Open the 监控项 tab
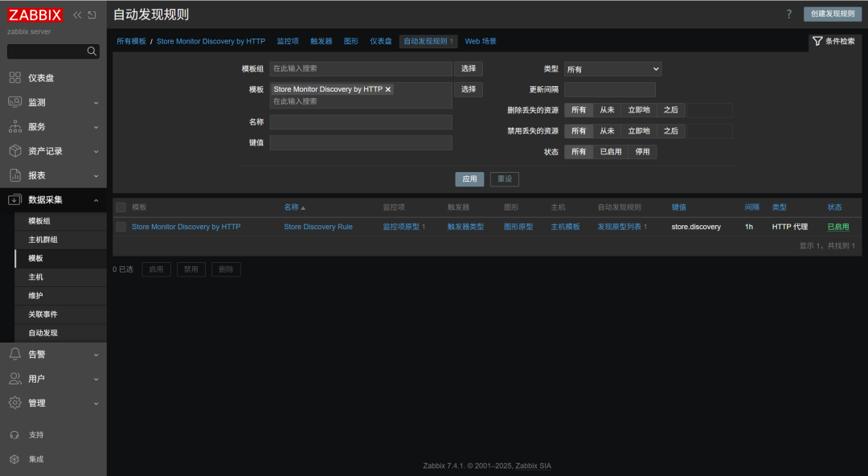Viewport: 868px width, 476px height. pyautogui.click(x=288, y=41)
